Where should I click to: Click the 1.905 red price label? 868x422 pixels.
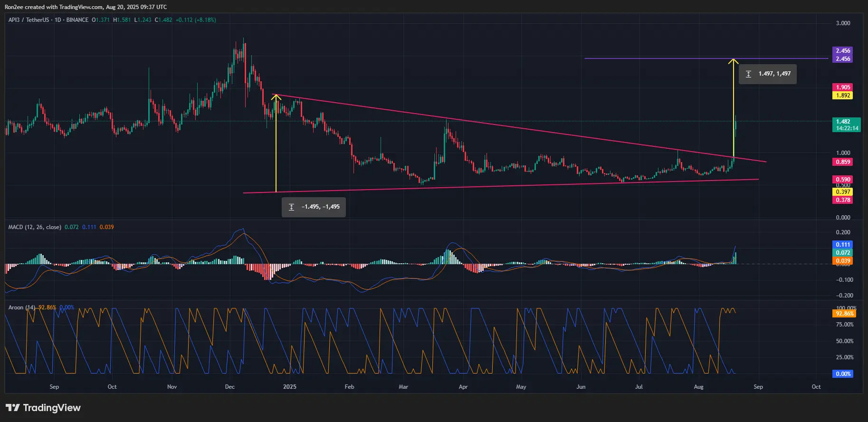[x=843, y=87]
